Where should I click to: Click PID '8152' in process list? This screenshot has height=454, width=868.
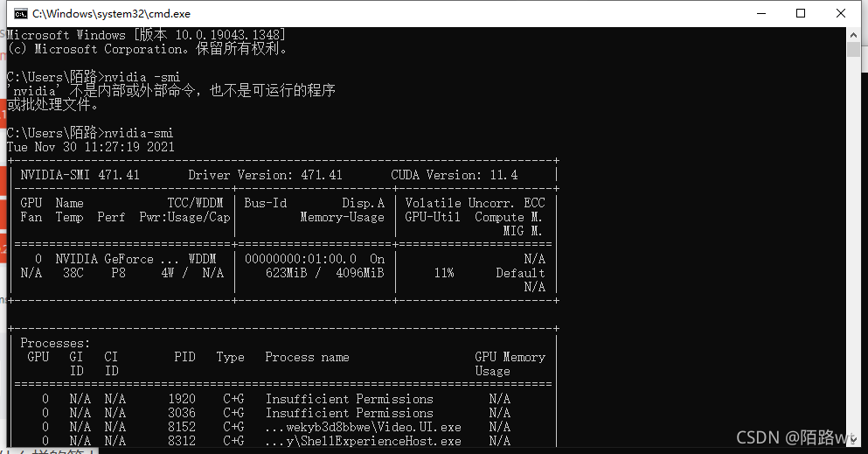click(x=182, y=427)
